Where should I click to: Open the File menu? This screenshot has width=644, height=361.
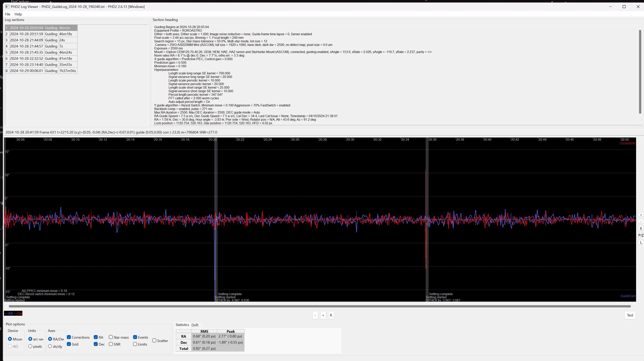tap(8, 14)
